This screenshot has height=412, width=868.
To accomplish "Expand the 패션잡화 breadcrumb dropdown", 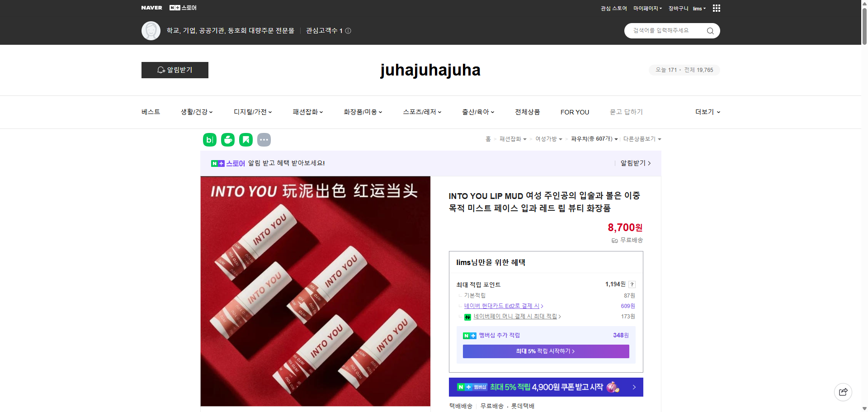I will (525, 139).
